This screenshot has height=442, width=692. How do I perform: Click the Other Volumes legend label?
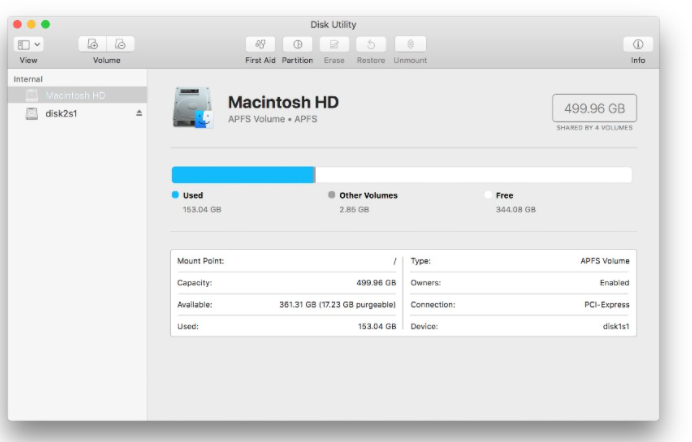369,195
